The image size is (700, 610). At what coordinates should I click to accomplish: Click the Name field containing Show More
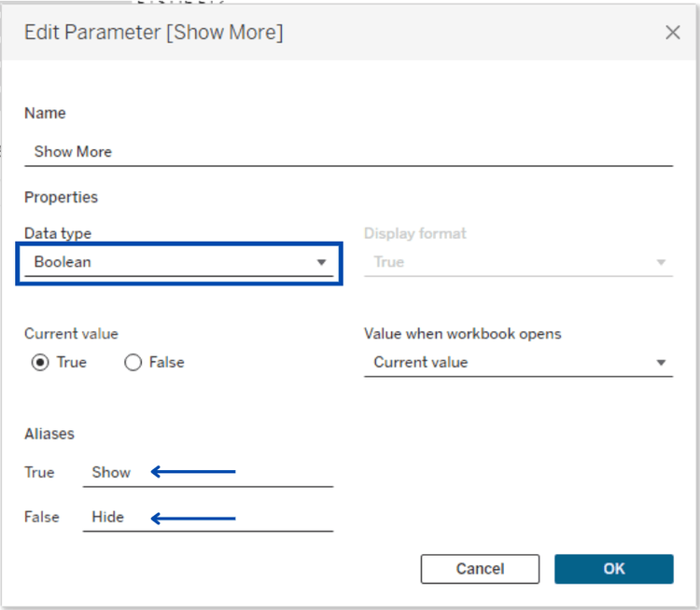coord(349,152)
